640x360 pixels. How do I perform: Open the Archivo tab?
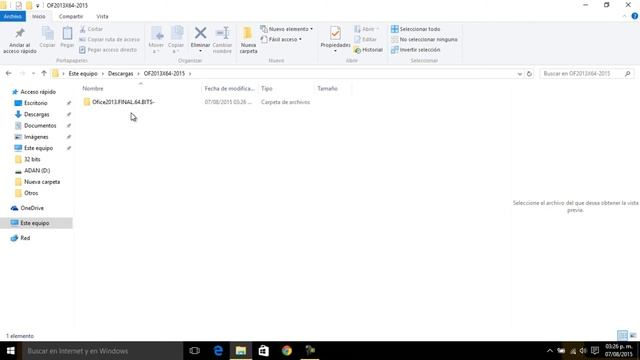click(x=13, y=16)
